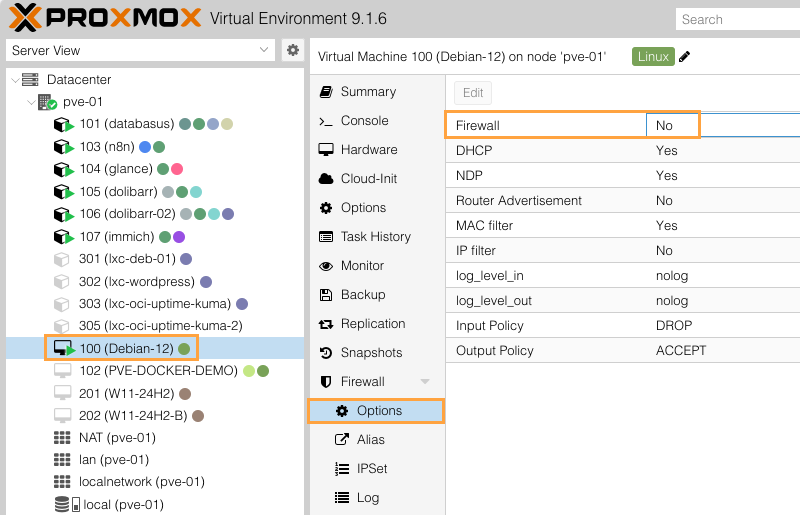
Task: Open the Task History tab
Action: [378, 237]
